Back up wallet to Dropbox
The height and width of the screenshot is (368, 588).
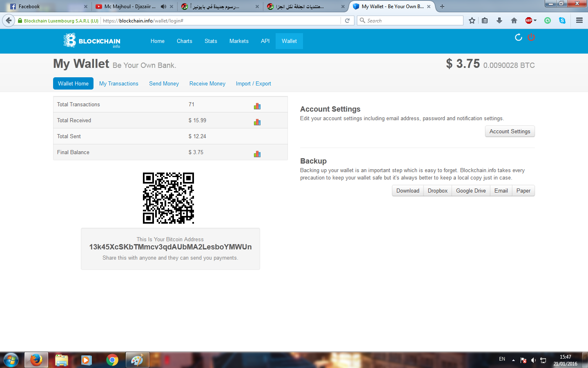coord(437,191)
